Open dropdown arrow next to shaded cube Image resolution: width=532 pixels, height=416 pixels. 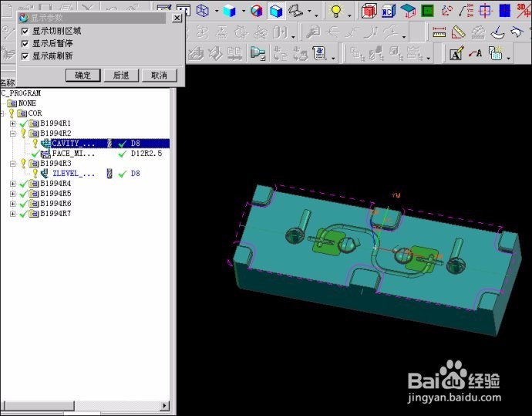(x=244, y=12)
